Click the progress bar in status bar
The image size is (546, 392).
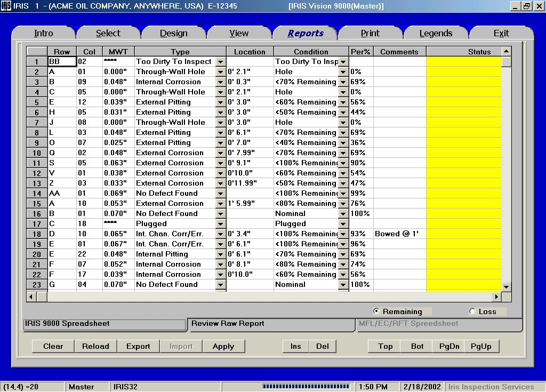pyautogui.click(x=306, y=387)
